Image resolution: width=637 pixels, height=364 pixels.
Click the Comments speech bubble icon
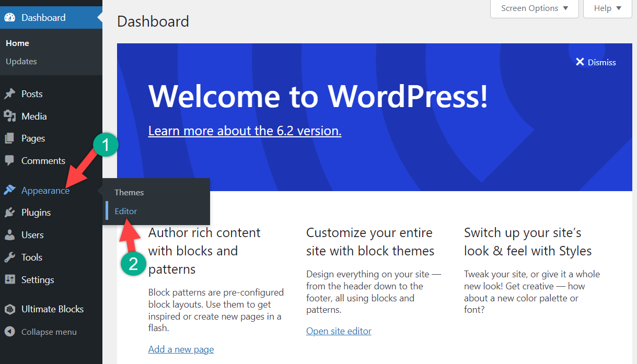tap(10, 161)
